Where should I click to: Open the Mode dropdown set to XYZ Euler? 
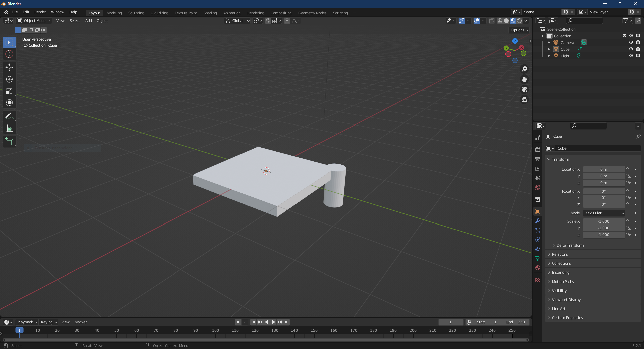click(x=603, y=213)
